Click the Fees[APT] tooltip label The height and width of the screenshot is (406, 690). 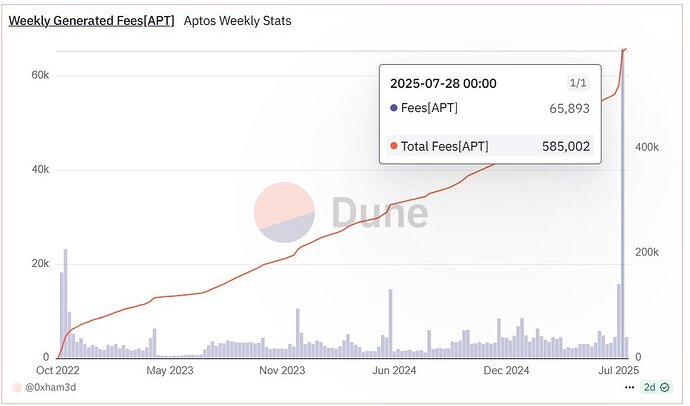tap(429, 108)
